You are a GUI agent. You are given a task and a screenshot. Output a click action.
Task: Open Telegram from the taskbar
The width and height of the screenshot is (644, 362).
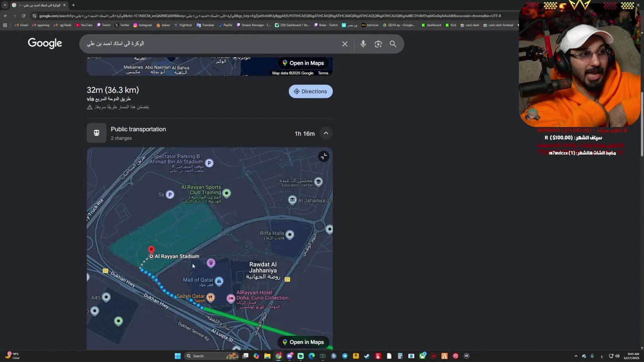tap(345, 356)
